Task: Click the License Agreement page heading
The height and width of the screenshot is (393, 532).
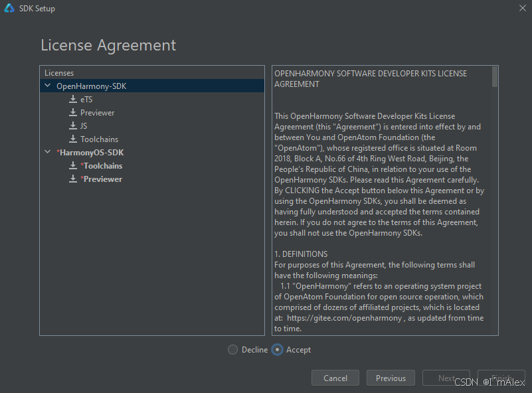Action: point(108,45)
